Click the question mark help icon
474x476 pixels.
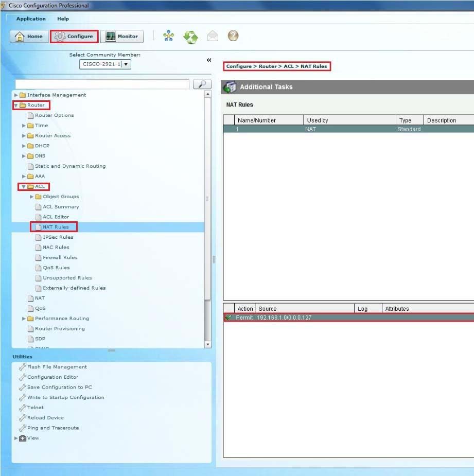click(233, 36)
